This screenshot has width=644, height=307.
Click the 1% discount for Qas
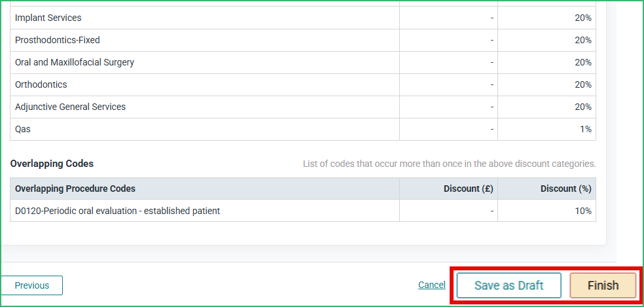click(586, 129)
